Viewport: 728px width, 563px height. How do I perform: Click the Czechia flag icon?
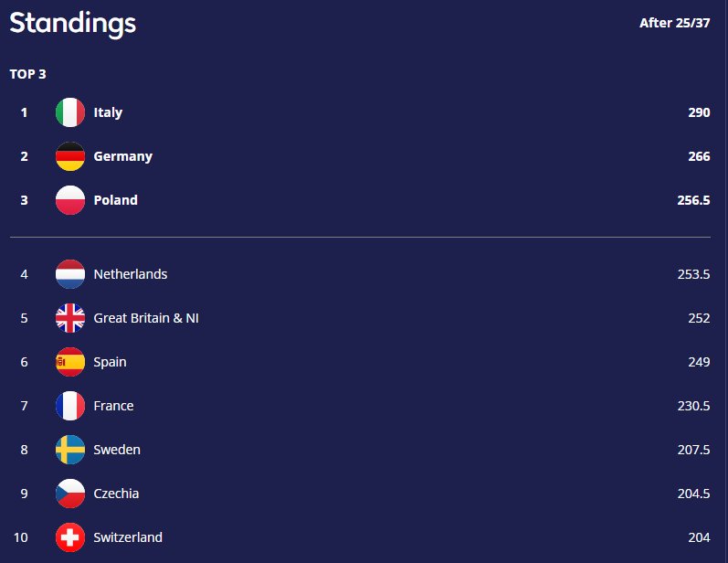pos(70,494)
